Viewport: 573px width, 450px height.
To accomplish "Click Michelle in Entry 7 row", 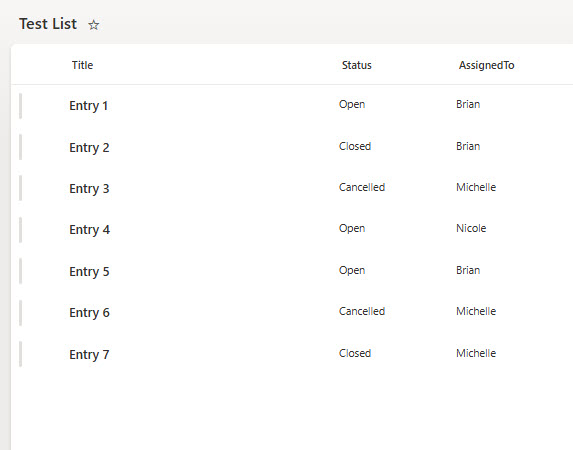I will pos(476,353).
